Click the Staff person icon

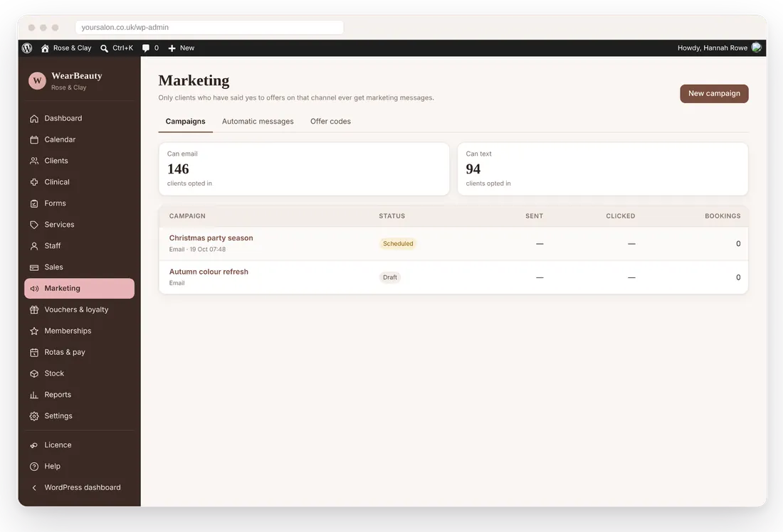tap(34, 246)
